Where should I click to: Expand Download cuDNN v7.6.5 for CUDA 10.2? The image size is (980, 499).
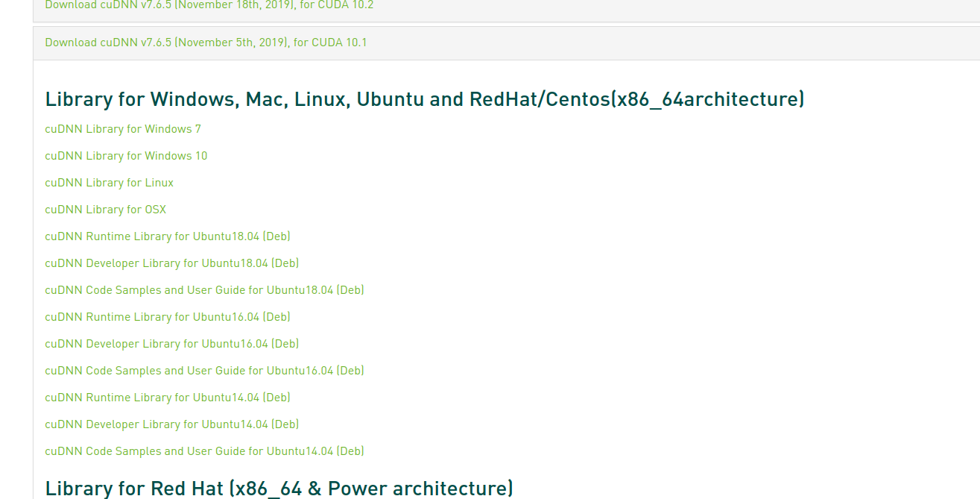point(209,5)
